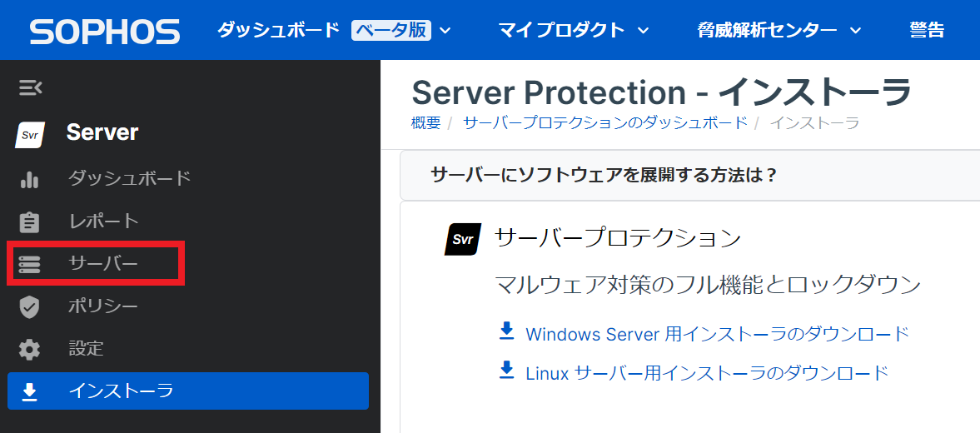The height and width of the screenshot is (433, 980).
Task: Go to the 概要 breadcrumb link
Action: (425, 122)
